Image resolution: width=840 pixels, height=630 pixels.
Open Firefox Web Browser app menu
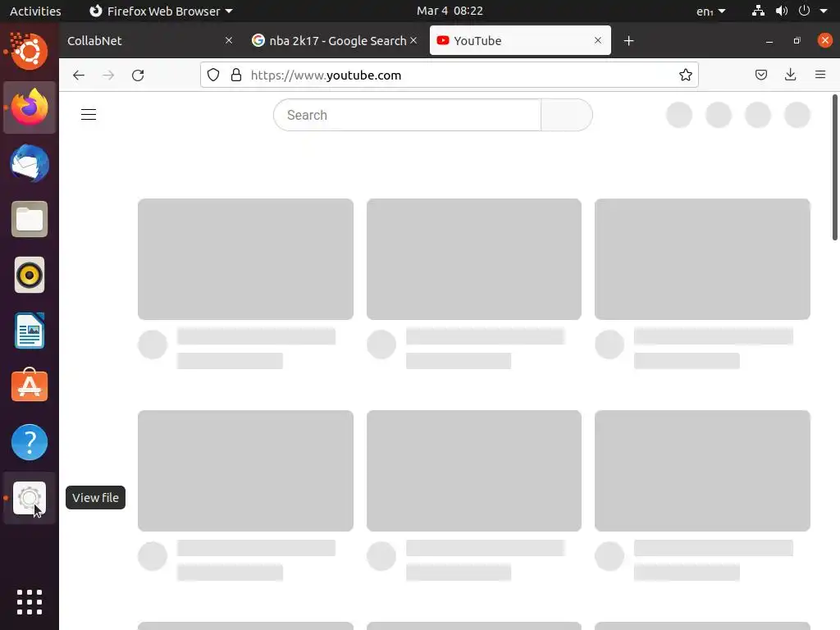161,11
